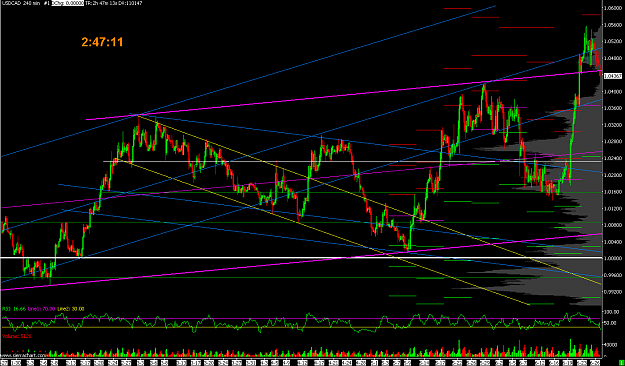Click the red Volume 5120 label

17,336
